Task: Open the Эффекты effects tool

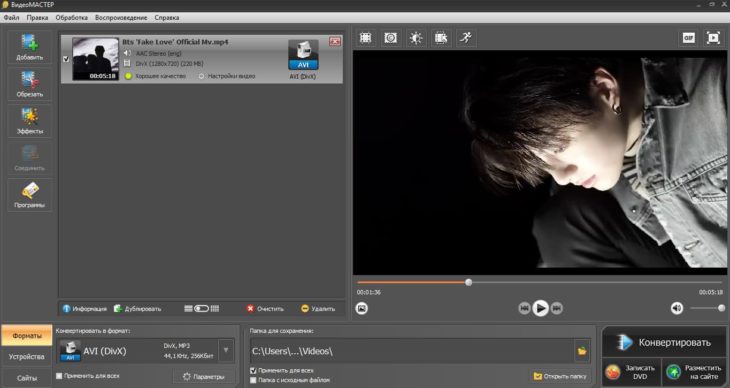Action: [29, 121]
